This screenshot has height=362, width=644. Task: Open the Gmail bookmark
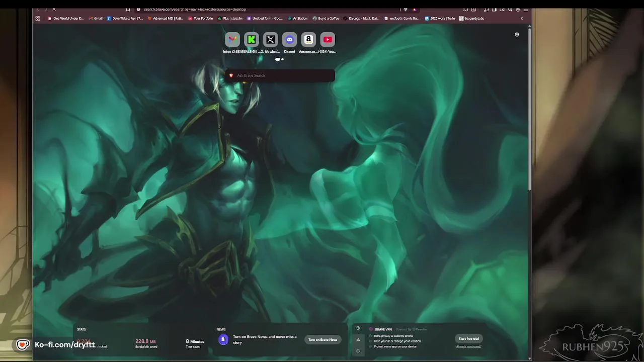coord(96,19)
